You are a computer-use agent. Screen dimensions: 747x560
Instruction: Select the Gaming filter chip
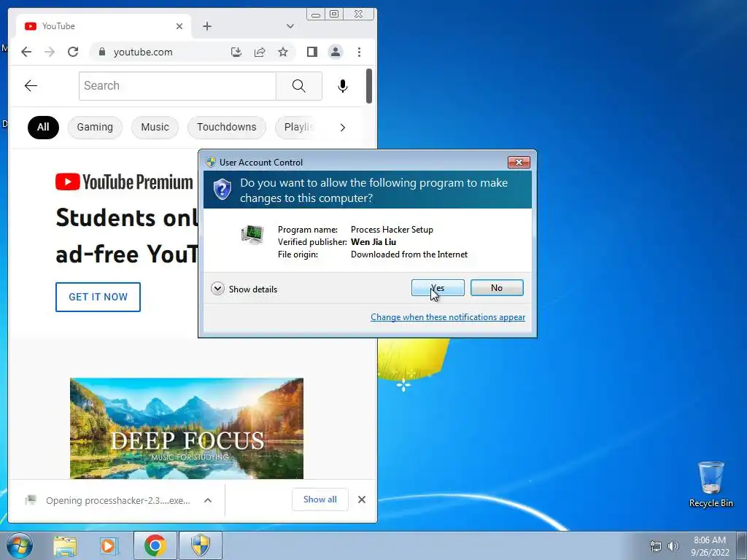point(95,127)
